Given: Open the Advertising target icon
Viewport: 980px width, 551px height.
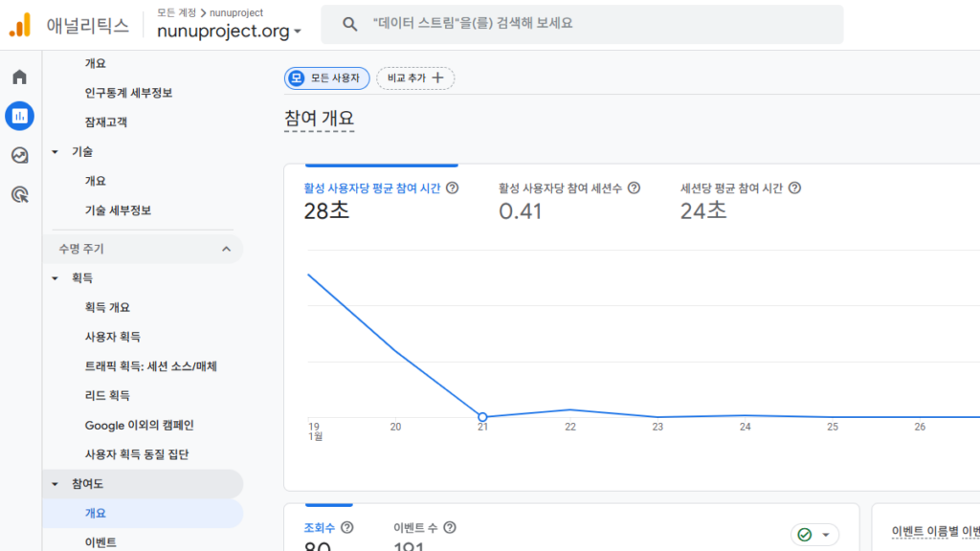Looking at the screenshot, I should pyautogui.click(x=19, y=194).
